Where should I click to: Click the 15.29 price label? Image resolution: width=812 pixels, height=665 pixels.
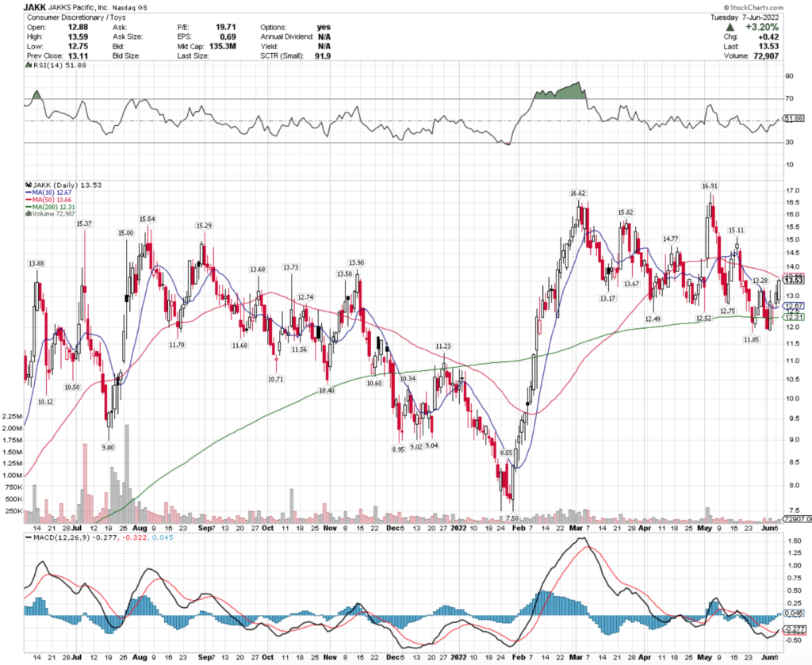(x=204, y=226)
